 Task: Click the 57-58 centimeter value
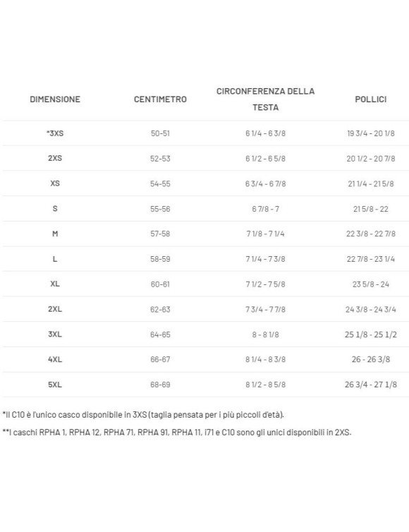pyautogui.click(x=160, y=234)
